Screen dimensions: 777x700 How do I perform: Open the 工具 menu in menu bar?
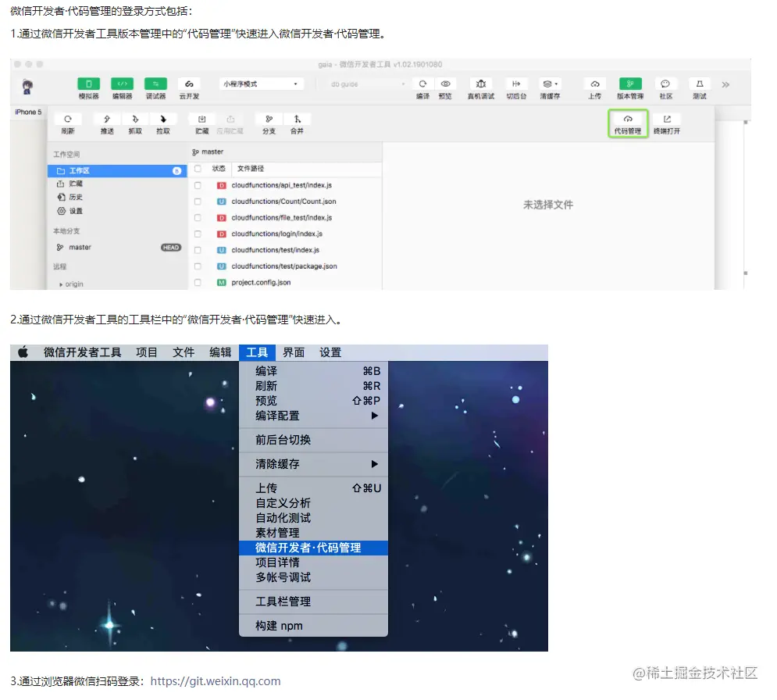coord(257,352)
